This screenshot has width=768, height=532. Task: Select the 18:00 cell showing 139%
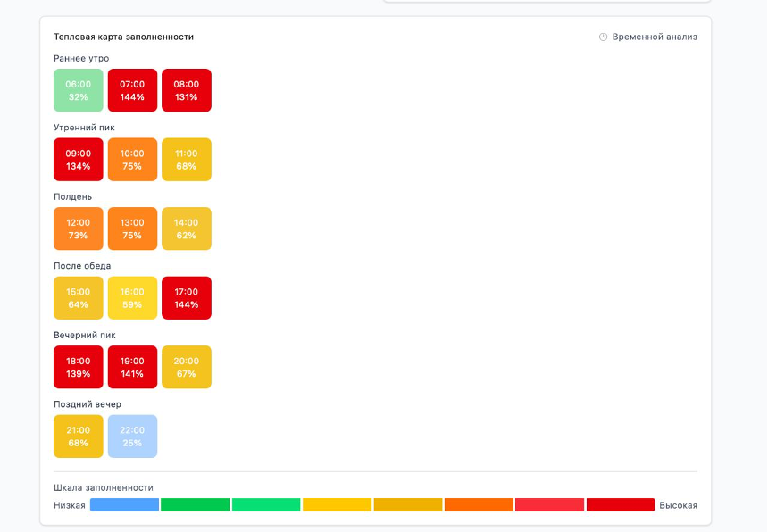coord(79,367)
